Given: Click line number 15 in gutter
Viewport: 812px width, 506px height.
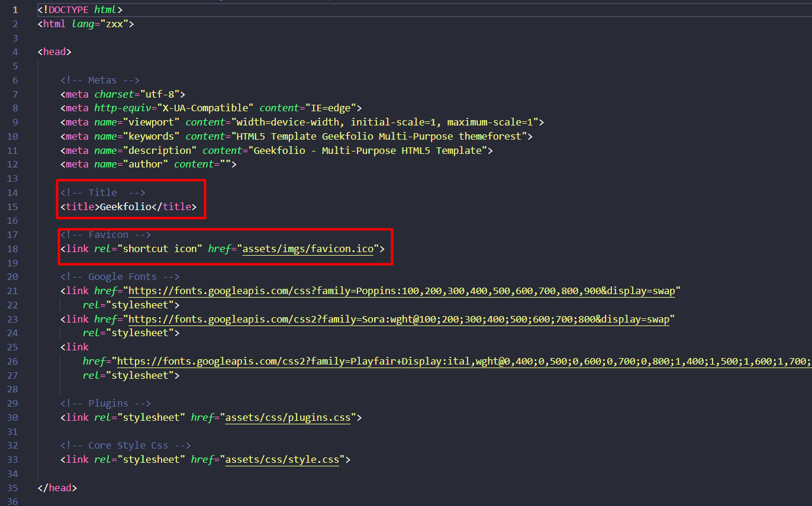Looking at the screenshot, I should click(x=14, y=207).
